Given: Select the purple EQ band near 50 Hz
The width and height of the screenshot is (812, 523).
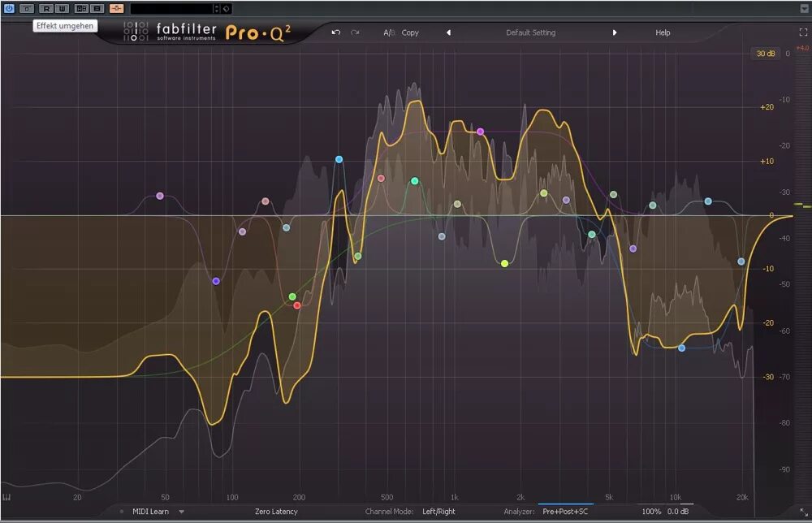Looking at the screenshot, I should coord(160,196).
